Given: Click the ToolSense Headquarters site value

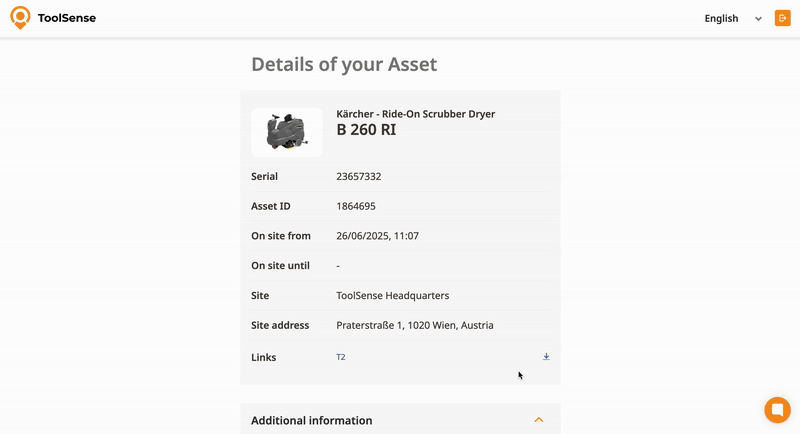Looking at the screenshot, I should 392,296.
